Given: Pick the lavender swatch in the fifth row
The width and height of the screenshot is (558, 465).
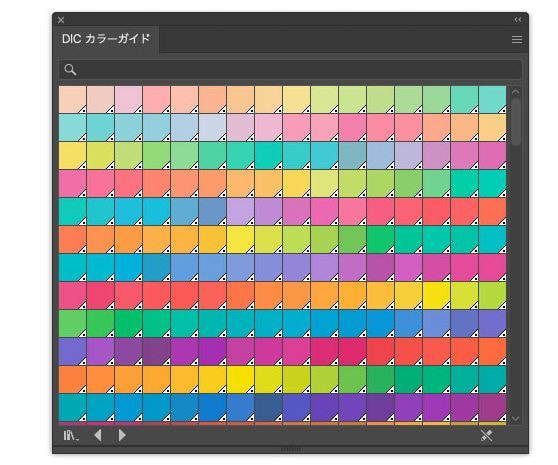Looking at the screenshot, I should [x=241, y=212].
